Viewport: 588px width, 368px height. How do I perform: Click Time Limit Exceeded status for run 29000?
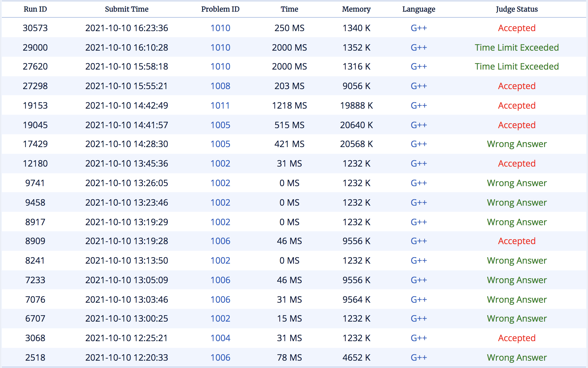[517, 48]
